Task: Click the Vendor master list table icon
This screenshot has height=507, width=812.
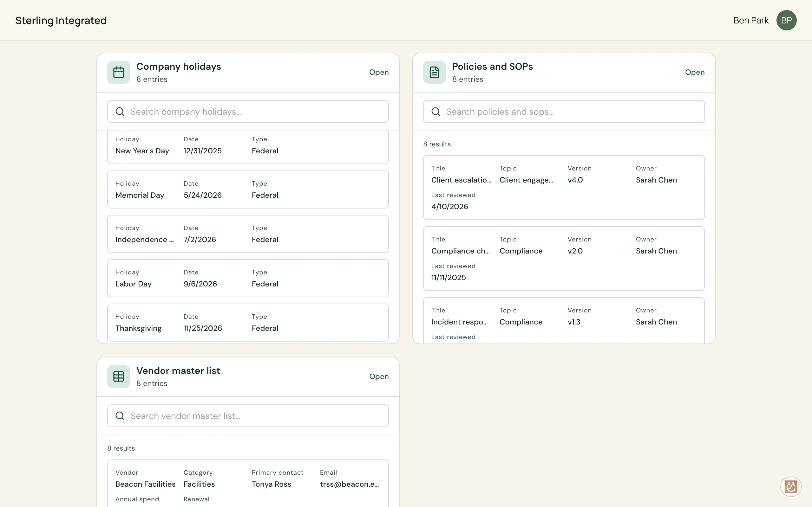Action: [x=118, y=376]
